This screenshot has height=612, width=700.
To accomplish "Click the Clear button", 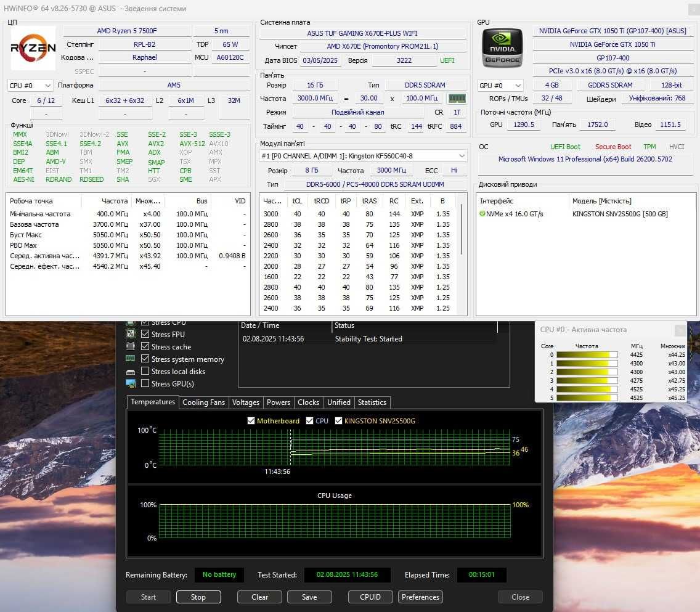I will tap(260, 597).
